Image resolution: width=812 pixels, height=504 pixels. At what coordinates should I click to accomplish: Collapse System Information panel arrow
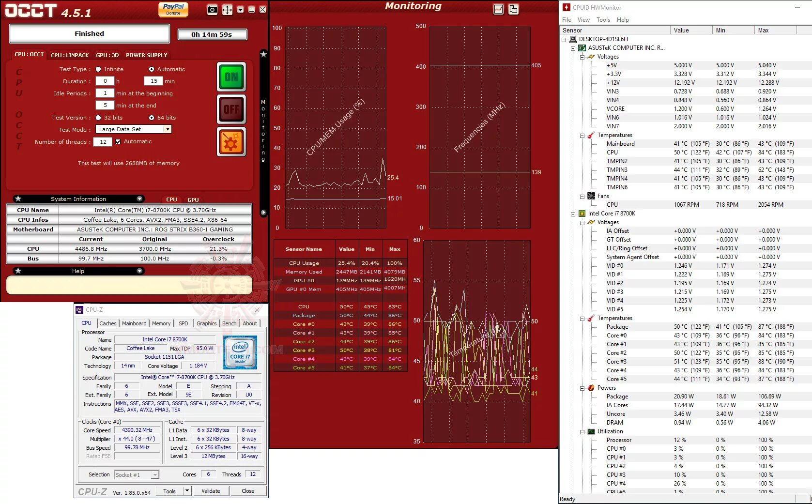pos(139,199)
